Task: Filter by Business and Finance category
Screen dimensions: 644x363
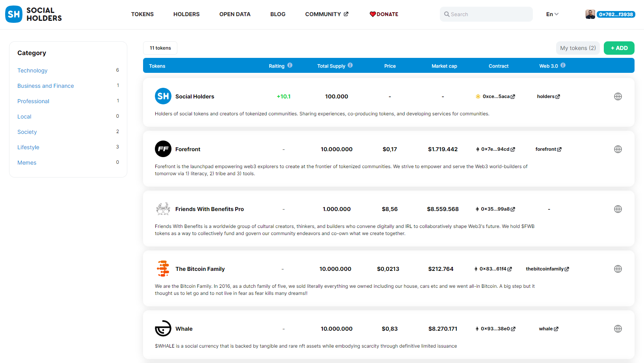Action: 46,86
